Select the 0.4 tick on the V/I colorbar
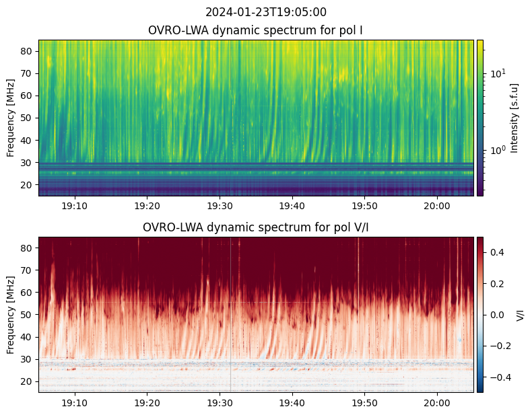Viewport: 532px width, 415px height. tap(496, 252)
